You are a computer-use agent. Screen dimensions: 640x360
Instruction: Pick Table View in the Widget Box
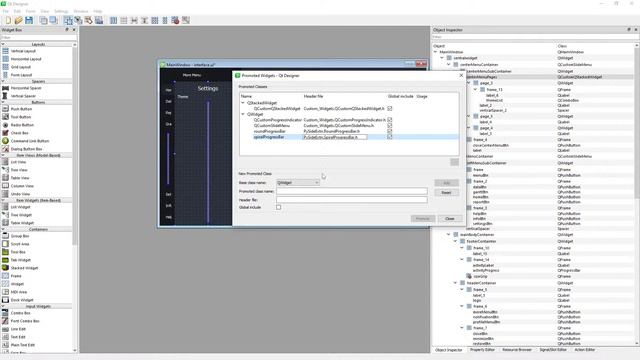[20, 178]
